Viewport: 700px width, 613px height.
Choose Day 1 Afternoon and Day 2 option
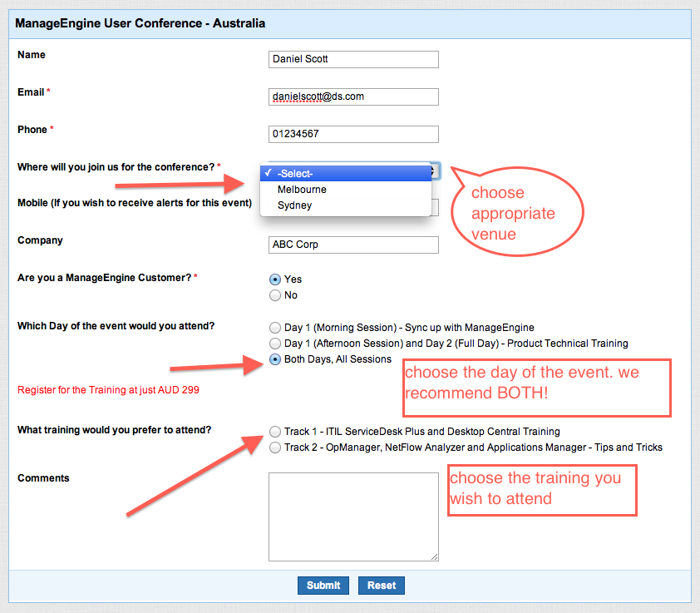click(x=275, y=344)
